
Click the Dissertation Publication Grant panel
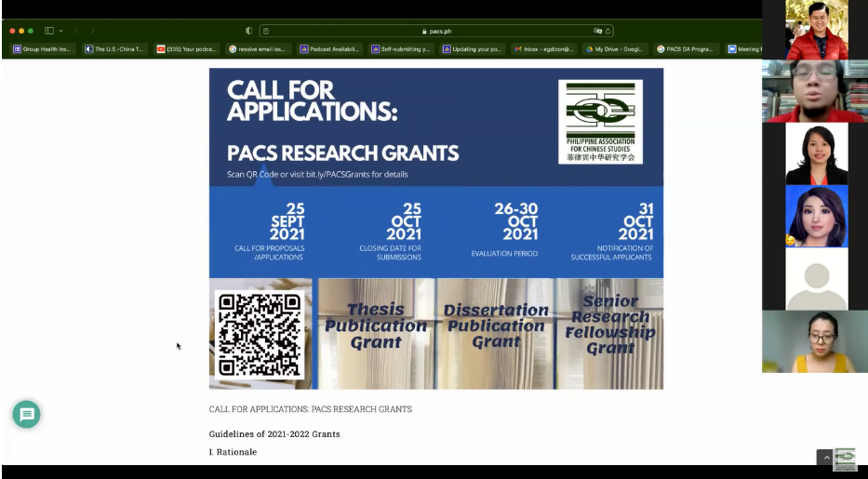coord(496,334)
